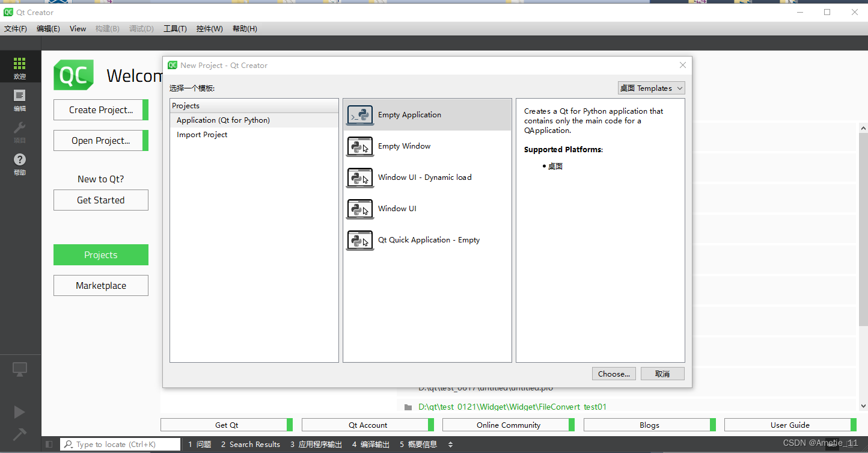Click the Supported Platforms heading
868x453 pixels.
click(x=563, y=150)
